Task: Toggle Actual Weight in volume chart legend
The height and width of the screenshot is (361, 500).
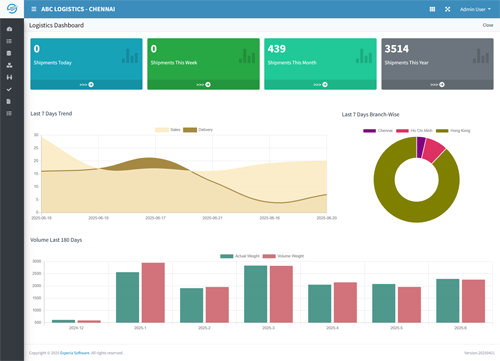Action: pos(240,256)
